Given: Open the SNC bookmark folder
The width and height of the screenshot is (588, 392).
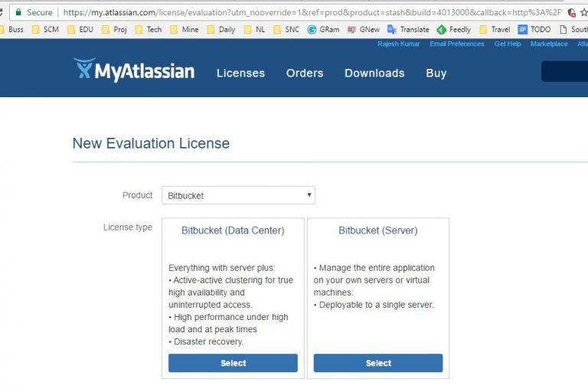Looking at the screenshot, I should click(x=286, y=29).
